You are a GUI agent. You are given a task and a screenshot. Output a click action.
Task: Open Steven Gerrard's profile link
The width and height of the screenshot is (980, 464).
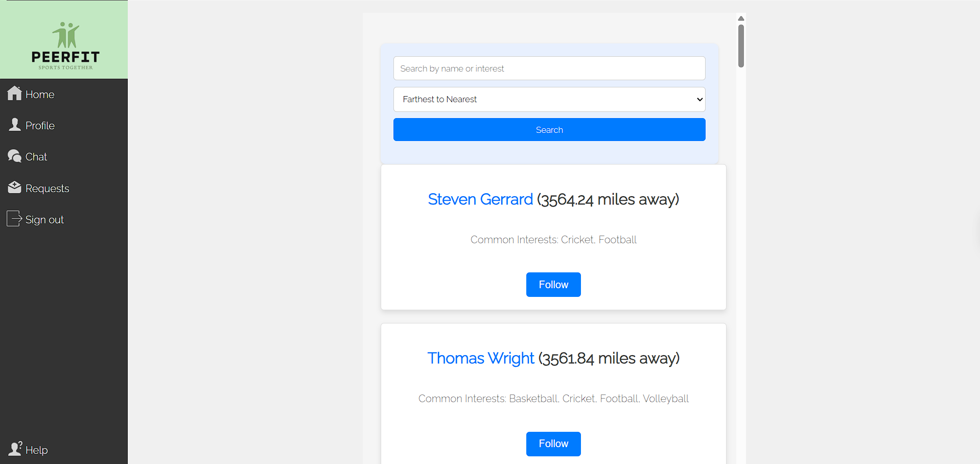[x=480, y=199]
